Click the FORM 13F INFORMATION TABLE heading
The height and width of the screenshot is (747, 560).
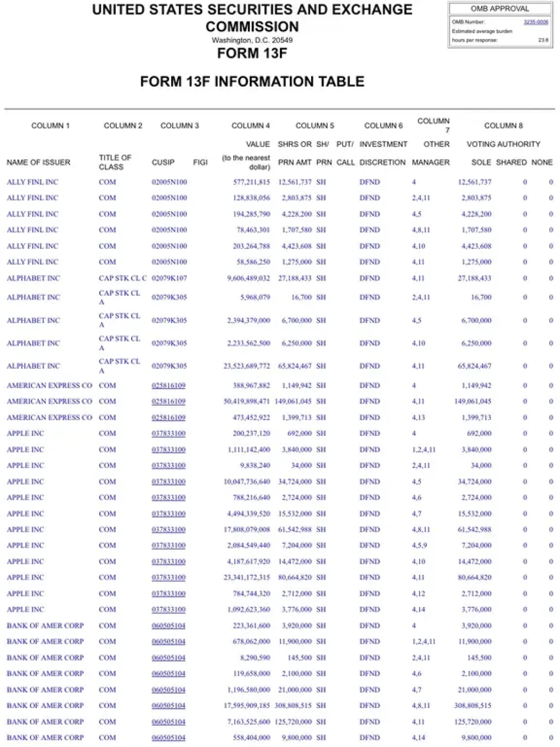click(x=253, y=81)
